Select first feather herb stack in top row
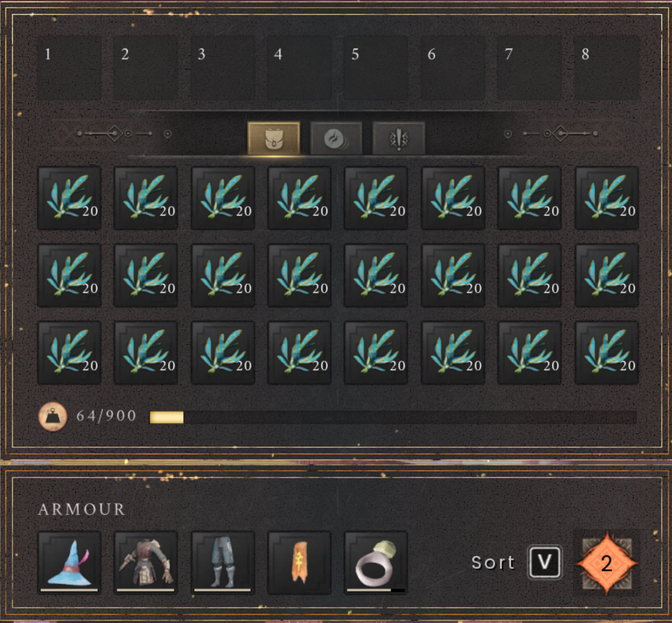The width and height of the screenshot is (672, 623). click(x=69, y=198)
